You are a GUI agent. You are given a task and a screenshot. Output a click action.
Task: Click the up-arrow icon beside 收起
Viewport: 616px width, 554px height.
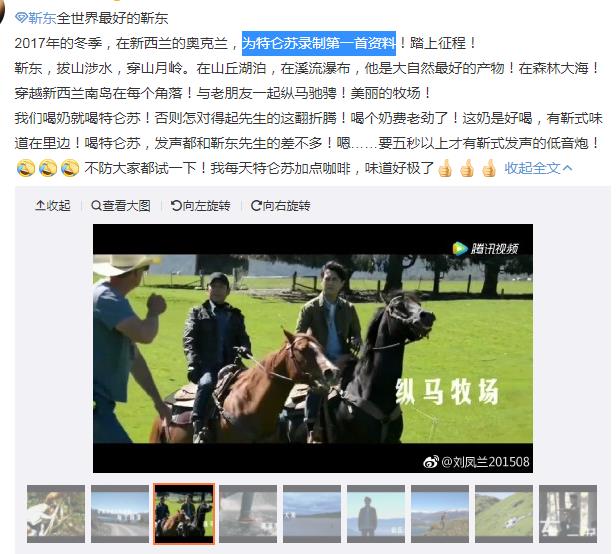(x=40, y=205)
